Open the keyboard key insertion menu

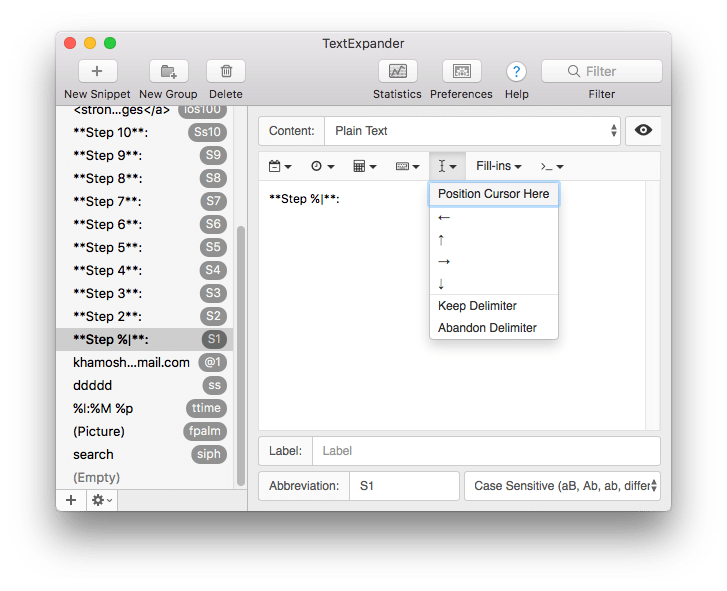pos(407,166)
